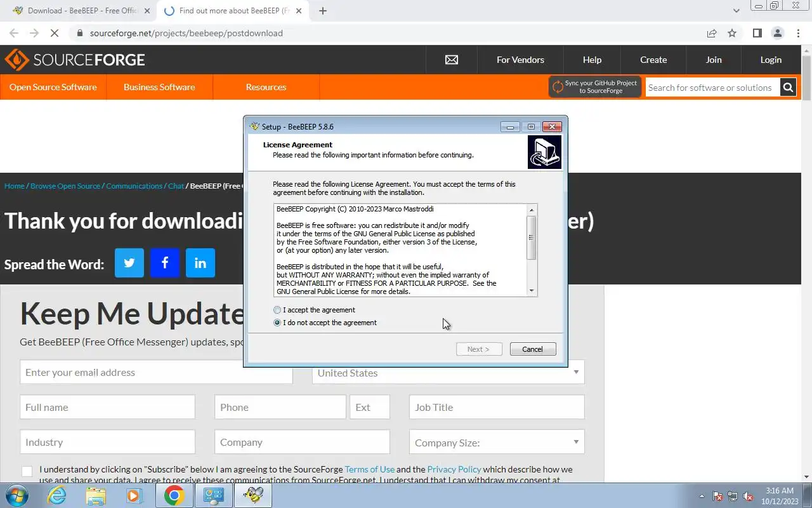Open the Chrome profile avatar

pos(777,33)
